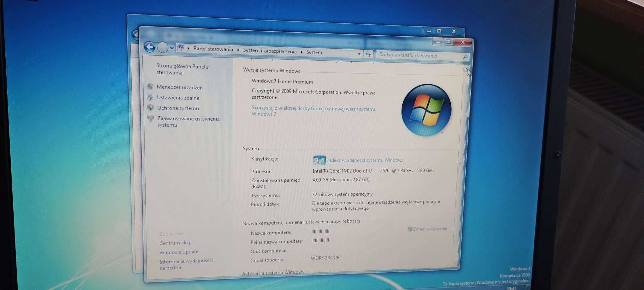Click the scrollbar up arrow

467,69
